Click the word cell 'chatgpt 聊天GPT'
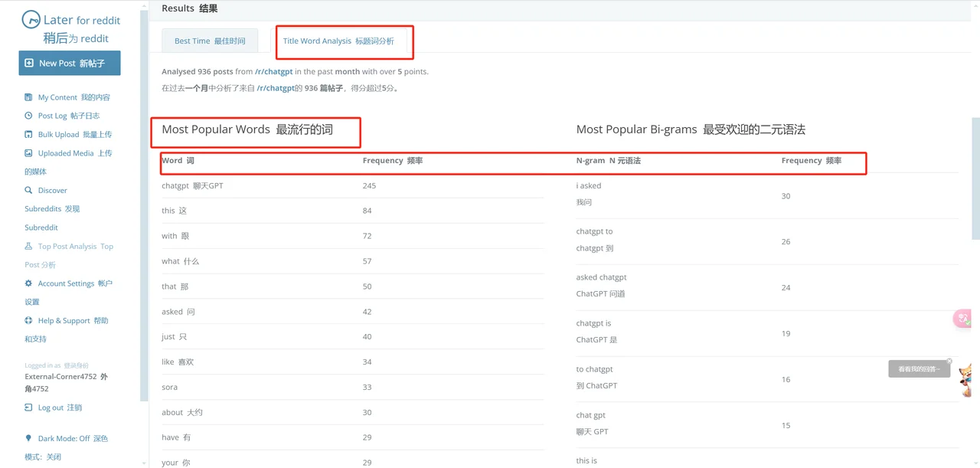 pyautogui.click(x=192, y=186)
